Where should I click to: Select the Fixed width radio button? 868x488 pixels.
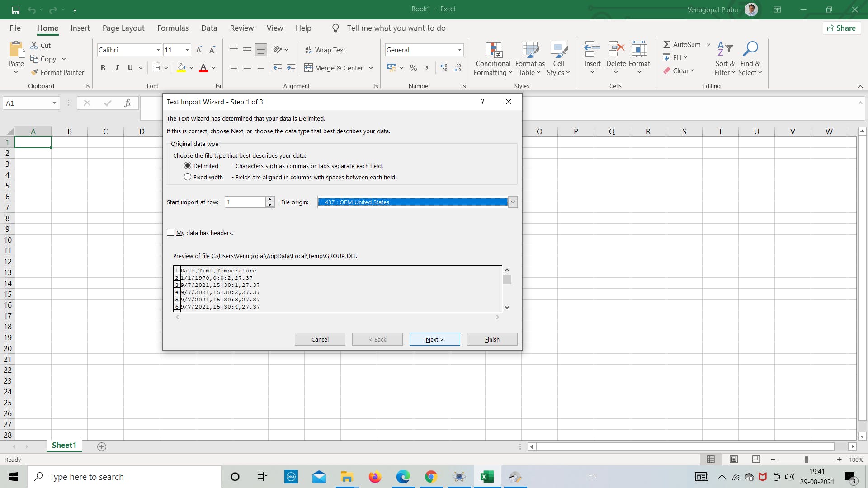coord(187,177)
